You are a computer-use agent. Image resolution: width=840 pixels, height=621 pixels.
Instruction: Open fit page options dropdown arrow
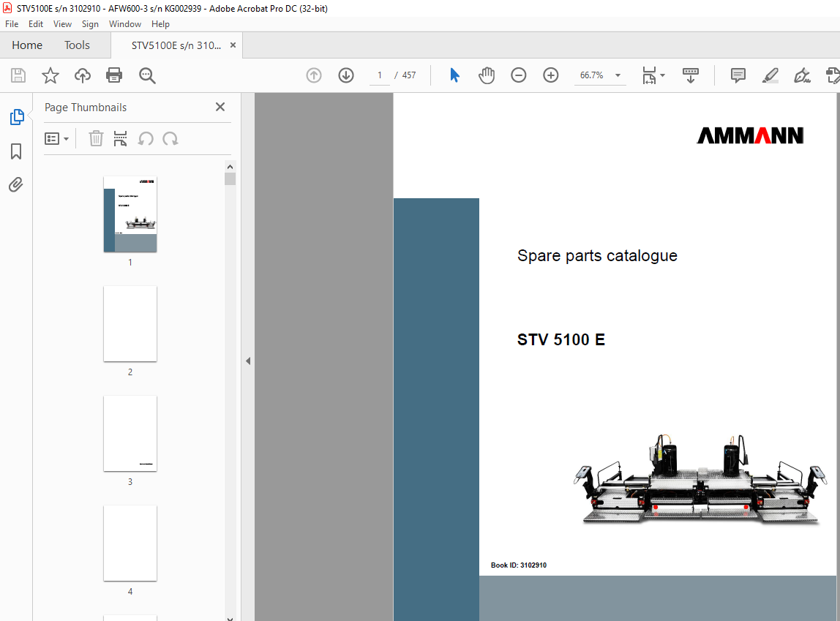[663, 75]
